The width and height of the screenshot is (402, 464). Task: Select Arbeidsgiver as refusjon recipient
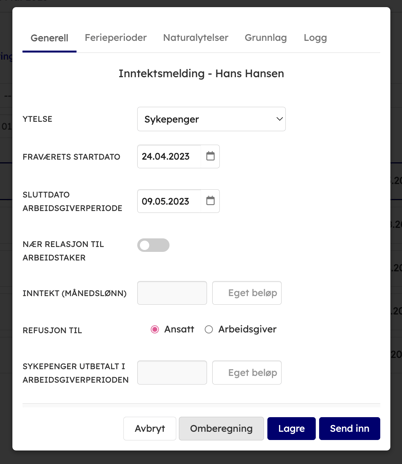[209, 330]
